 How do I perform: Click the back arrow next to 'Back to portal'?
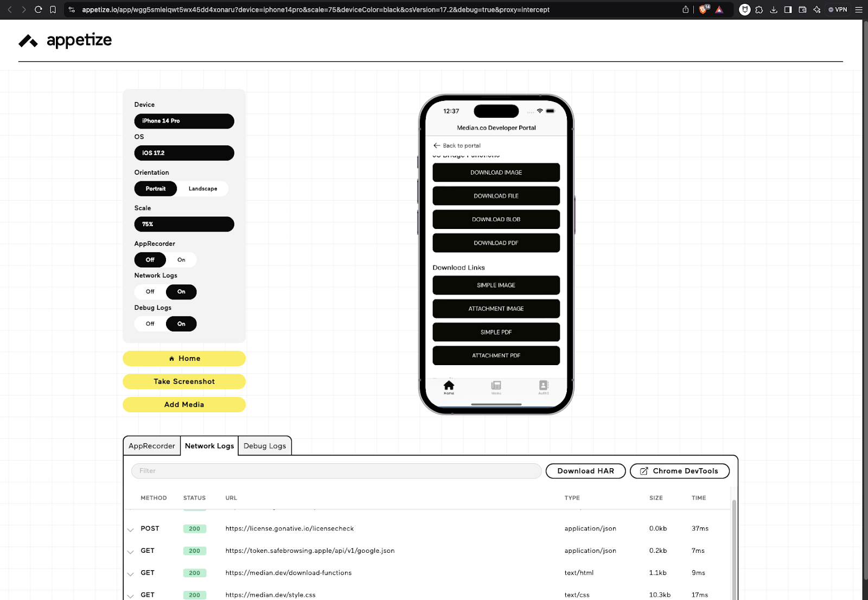click(437, 145)
